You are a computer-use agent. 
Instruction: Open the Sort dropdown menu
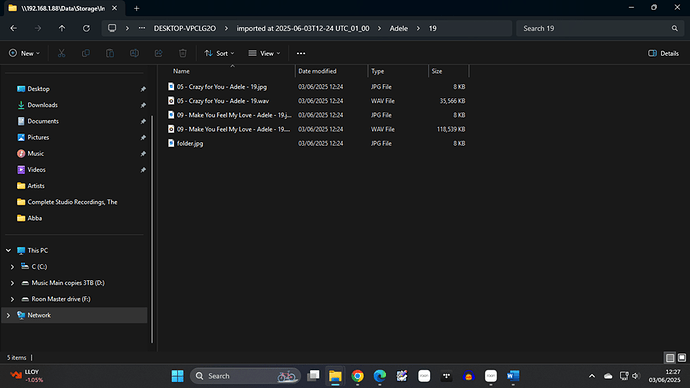219,53
